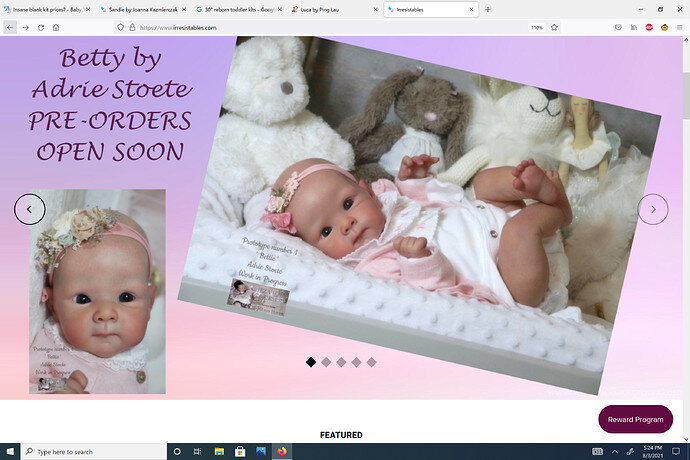The width and height of the screenshot is (690, 460).
Task: Open the small Betty portrait photo
Action: (x=97, y=291)
